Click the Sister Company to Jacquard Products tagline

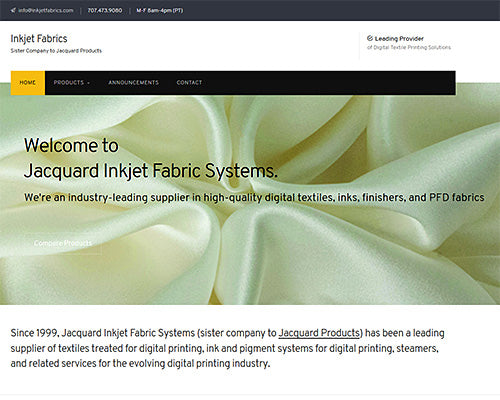[56, 51]
